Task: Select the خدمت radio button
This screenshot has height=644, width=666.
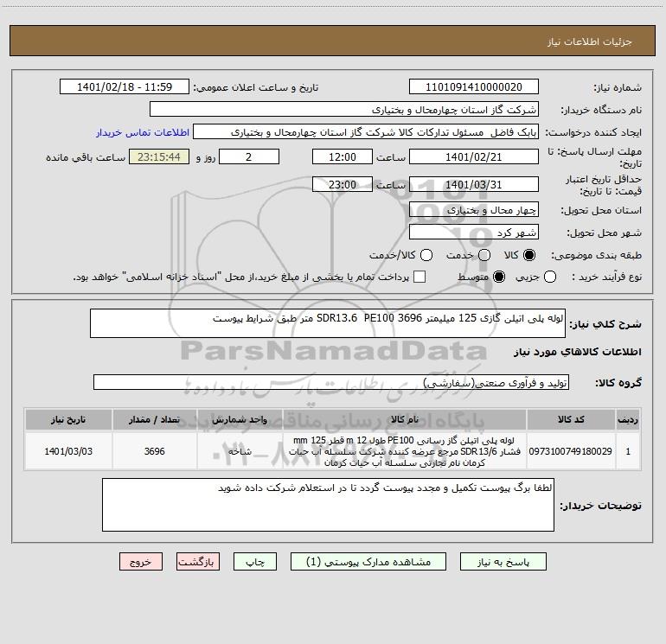Action: pyautogui.click(x=484, y=255)
